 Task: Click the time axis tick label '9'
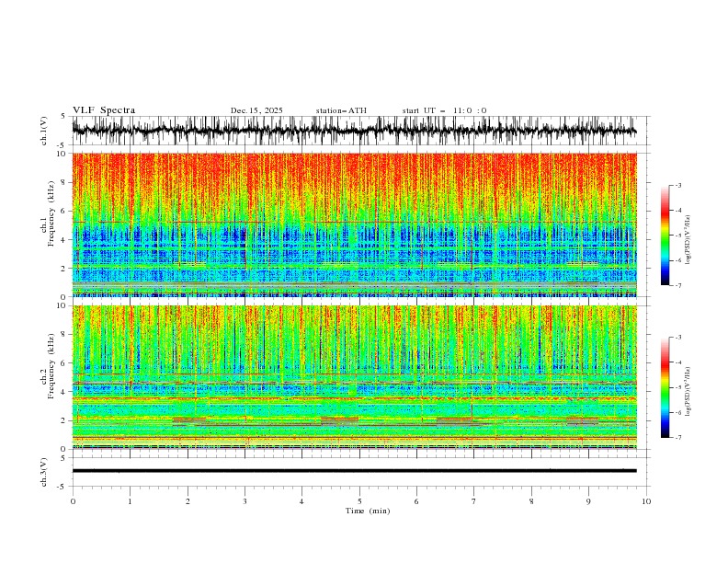pyautogui.click(x=588, y=501)
